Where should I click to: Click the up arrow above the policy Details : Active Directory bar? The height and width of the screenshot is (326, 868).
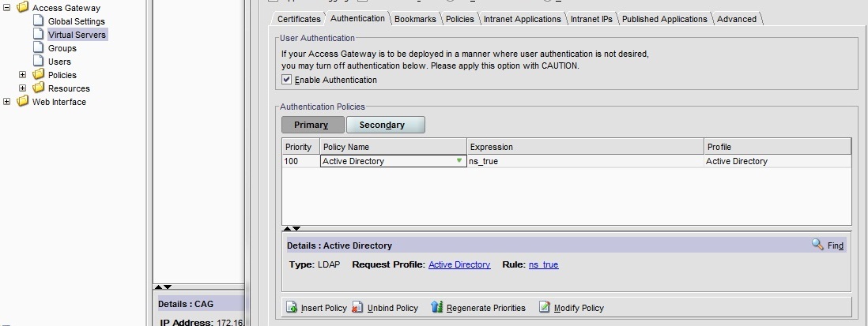tap(287, 228)
